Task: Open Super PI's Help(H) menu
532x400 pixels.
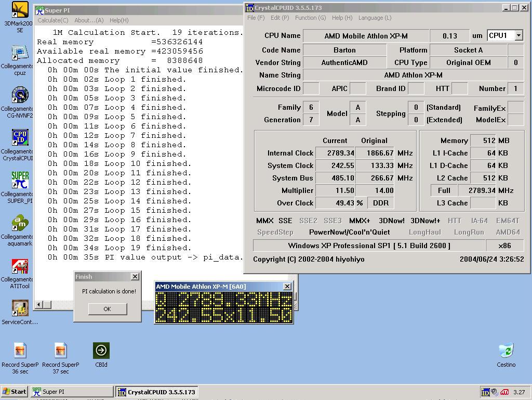Action: (119, 20)
